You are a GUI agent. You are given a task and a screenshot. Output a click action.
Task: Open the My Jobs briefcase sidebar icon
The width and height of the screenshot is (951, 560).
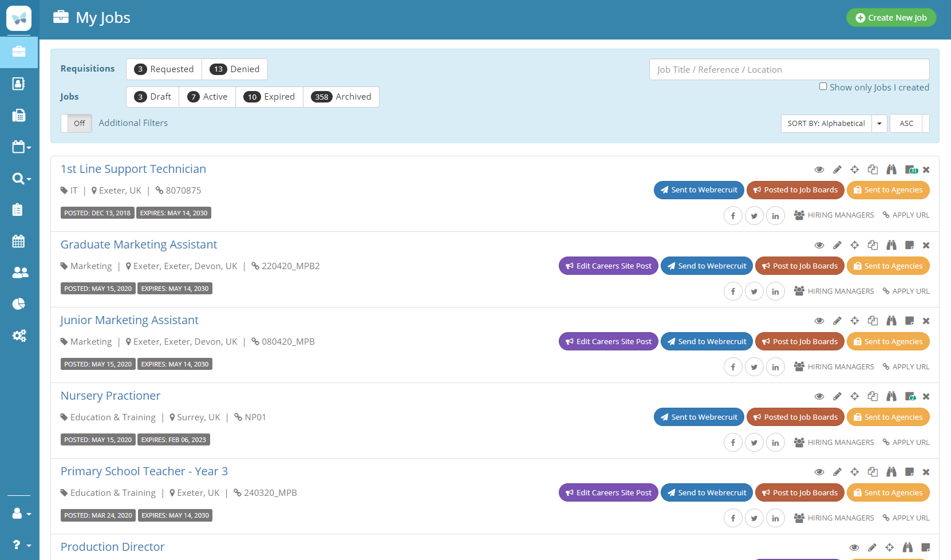point(19,52)
